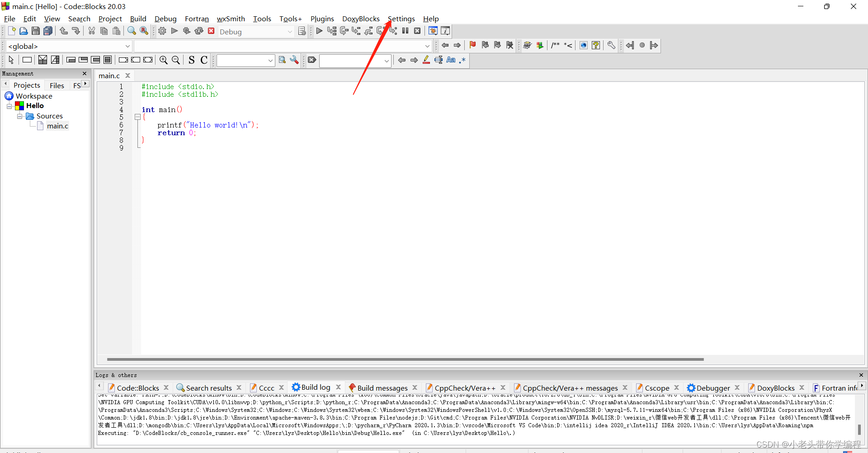Create a new file with toolbar icon
Screen dimensions: 868x453
pos(11,31)
